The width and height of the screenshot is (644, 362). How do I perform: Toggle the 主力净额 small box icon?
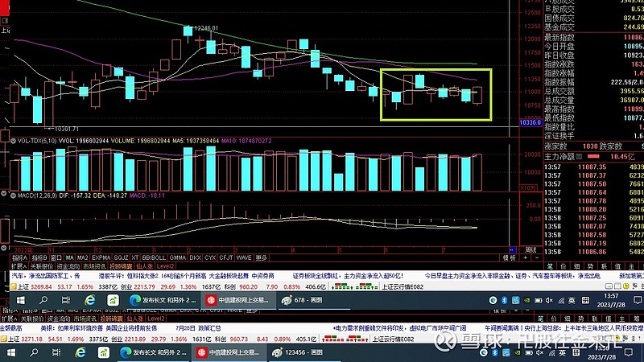[x=579, y=156]
